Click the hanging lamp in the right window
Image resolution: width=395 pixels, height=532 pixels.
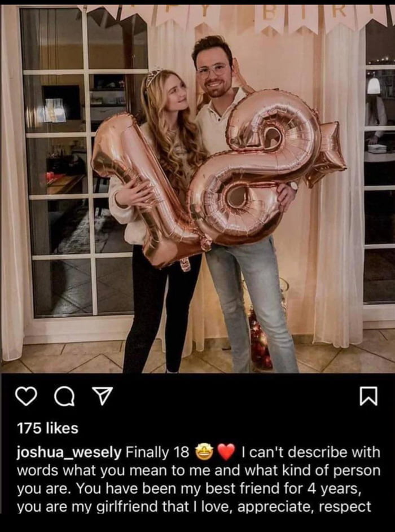click(x=374, y=85)
